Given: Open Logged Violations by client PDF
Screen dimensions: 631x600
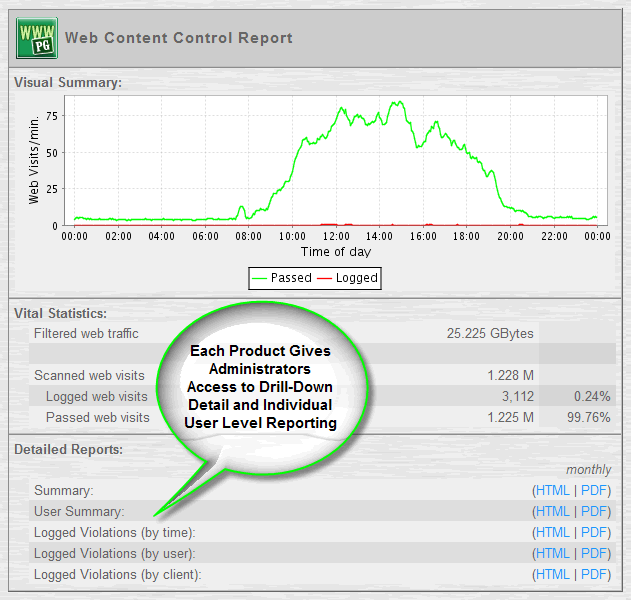Looking at the screenshot, I should (x=595, y=575).
